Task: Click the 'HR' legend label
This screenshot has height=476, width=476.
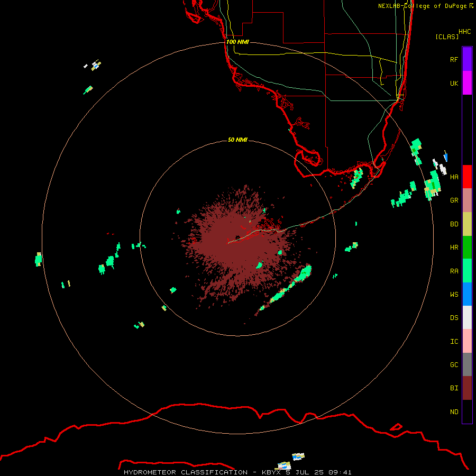Action: coord(454,247)
